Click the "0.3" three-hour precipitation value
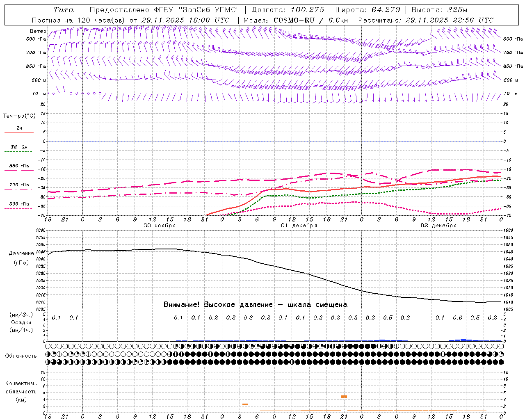This screenshot has height=420, width=525. click(x=248, y=318)
